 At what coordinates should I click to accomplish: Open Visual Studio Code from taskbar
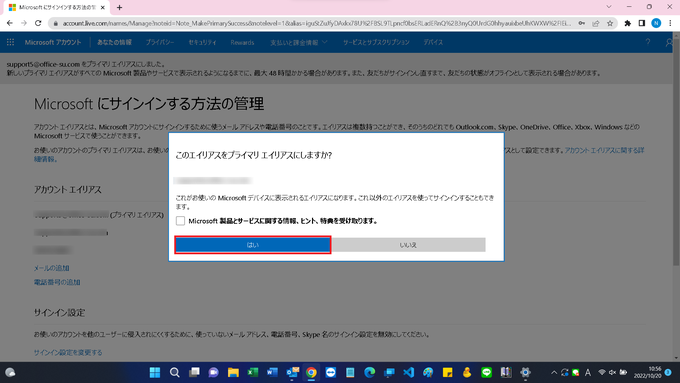[x=409, y=372]
